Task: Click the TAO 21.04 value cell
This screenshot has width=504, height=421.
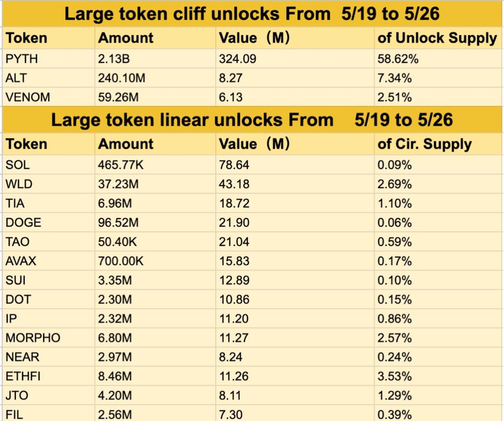Action: pyautogui.click(x=295, y=242)
